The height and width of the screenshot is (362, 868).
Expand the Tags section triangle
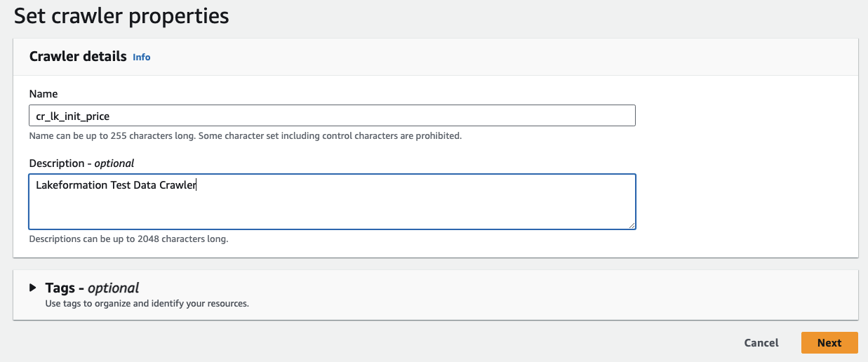click(x=33, y=288)
